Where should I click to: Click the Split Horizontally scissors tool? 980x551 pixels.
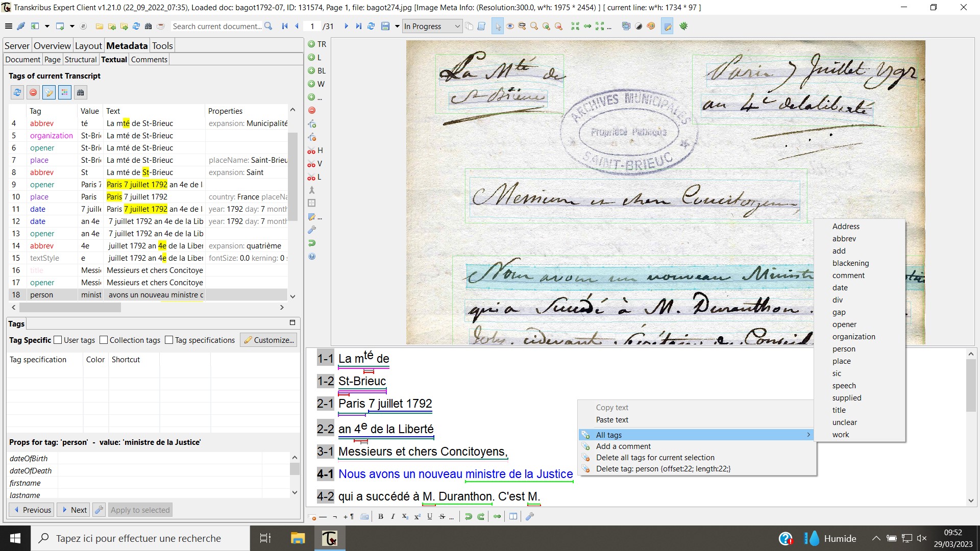[x=313, y=151]
